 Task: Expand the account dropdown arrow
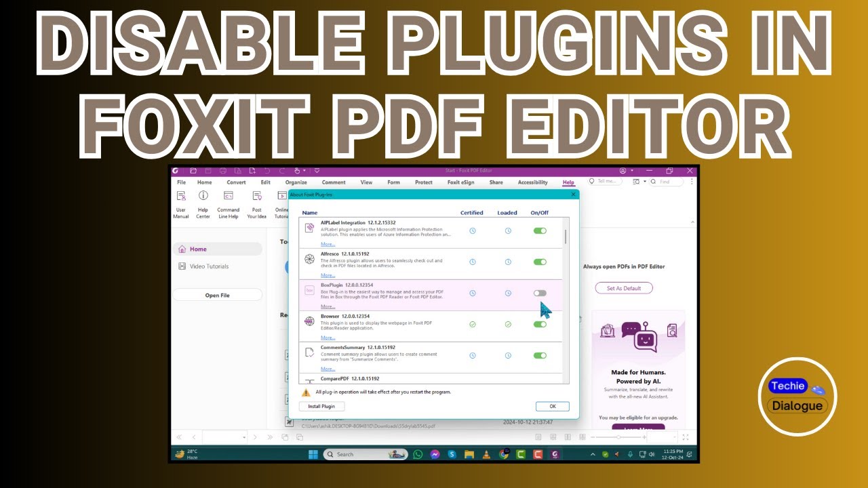click(x=632, y=171)
